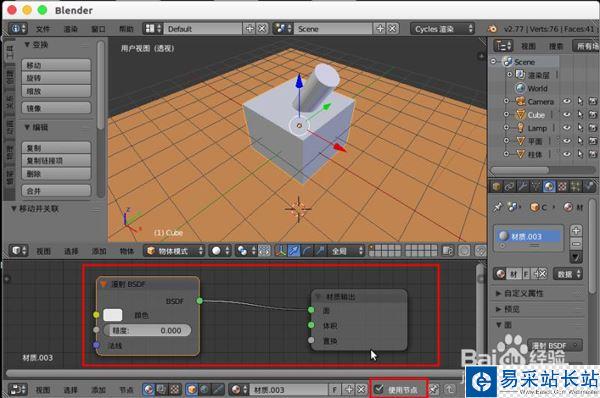Enable the scale manipulator icon
Viewport: 600px width, 398px height.
click(x=320, y=251)
